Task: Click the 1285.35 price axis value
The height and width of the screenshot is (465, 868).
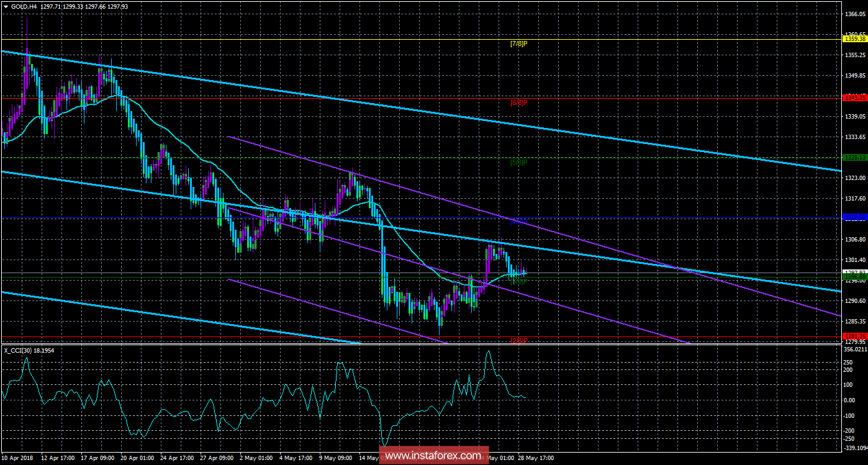Action: pyautogui.click(x=854, y=322)
